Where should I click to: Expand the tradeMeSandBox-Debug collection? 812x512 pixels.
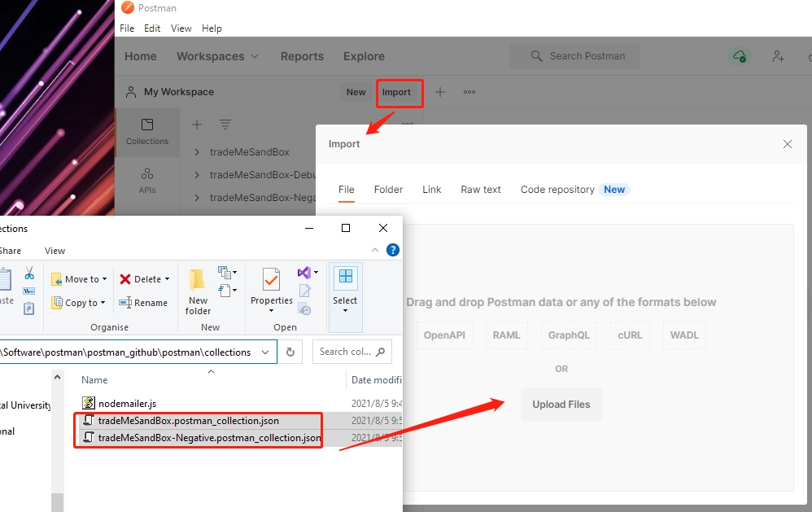tap(197, 175)
